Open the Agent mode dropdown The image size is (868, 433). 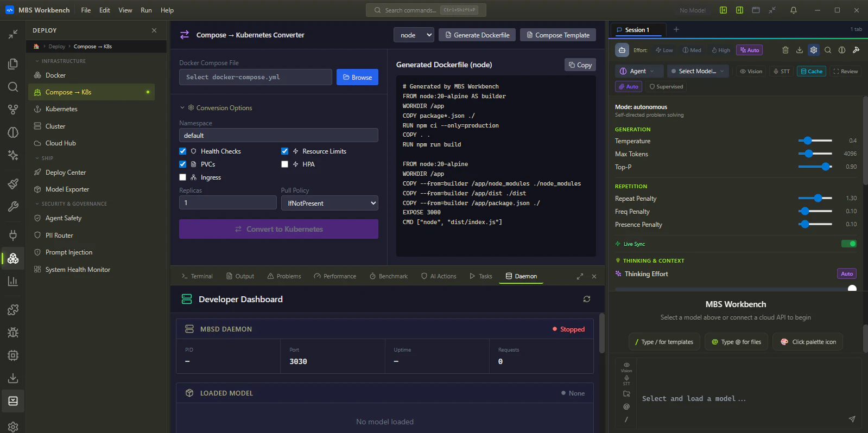[x=639, y=71]
